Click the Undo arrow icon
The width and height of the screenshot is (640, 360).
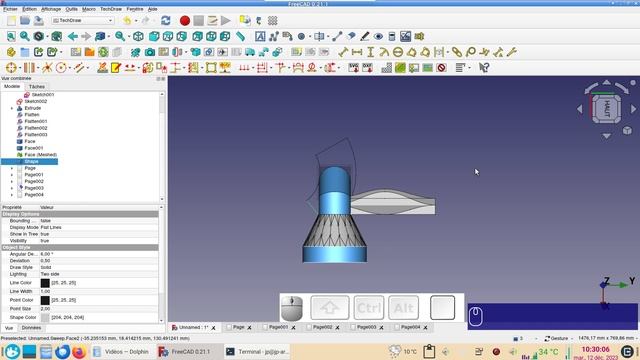(127, 20)
